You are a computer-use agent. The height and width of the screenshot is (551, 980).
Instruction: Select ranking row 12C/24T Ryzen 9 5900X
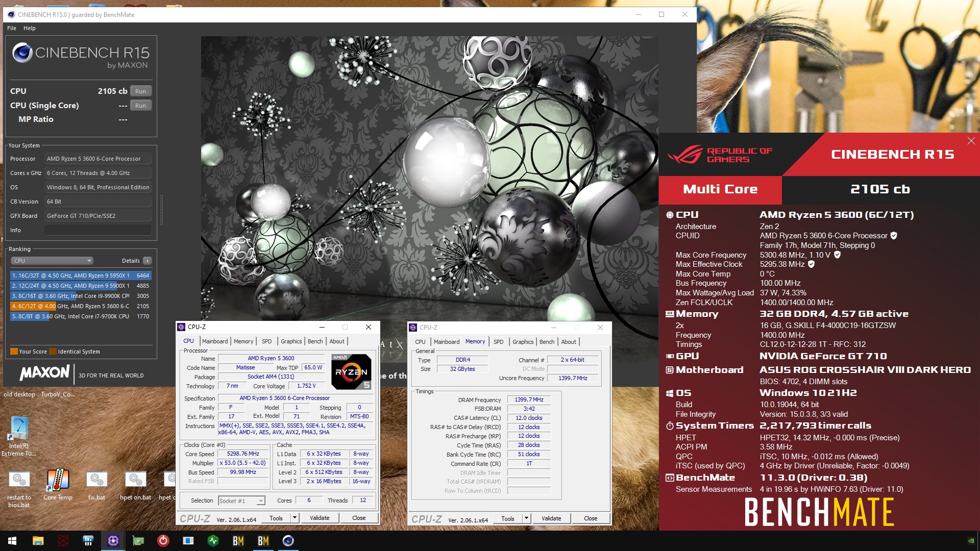81,286
